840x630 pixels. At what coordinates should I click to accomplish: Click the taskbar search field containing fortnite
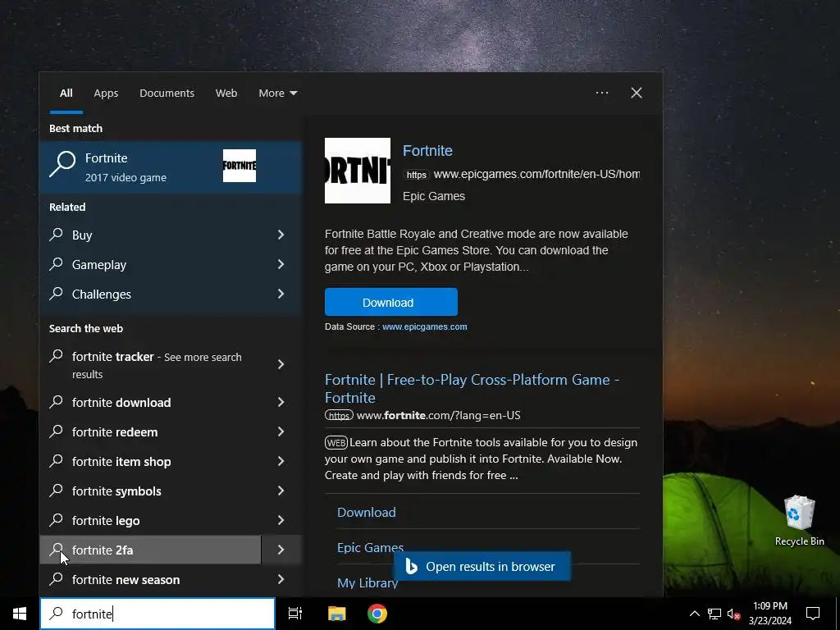(x=157, y=614)
